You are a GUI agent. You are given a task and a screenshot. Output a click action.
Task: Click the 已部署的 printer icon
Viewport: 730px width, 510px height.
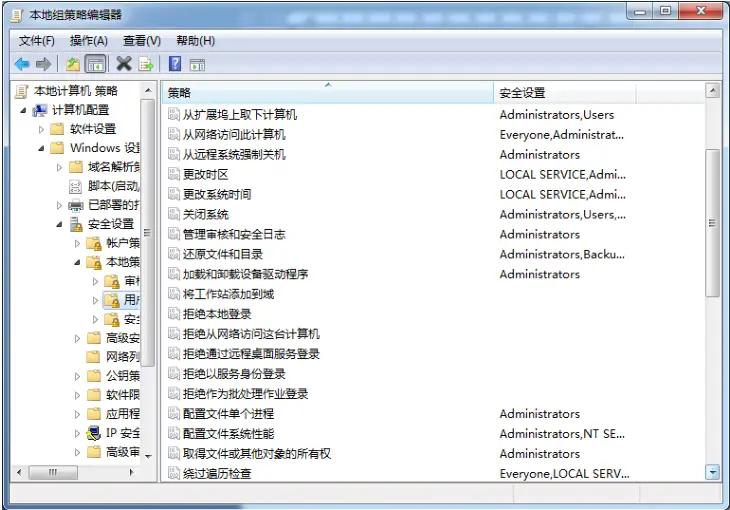pyautogui.click(x=76, y=205)
